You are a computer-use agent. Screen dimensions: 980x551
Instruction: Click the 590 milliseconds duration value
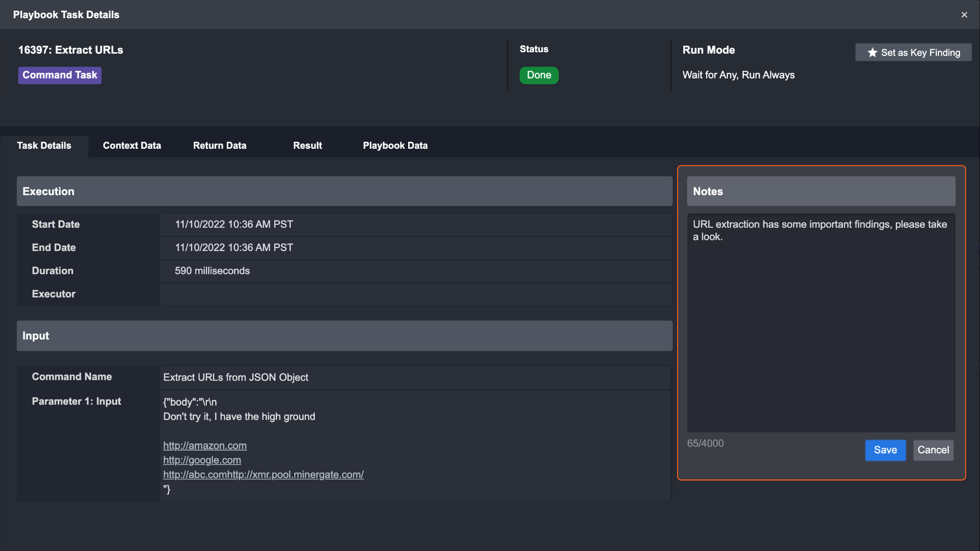click(x=212, y=271)
